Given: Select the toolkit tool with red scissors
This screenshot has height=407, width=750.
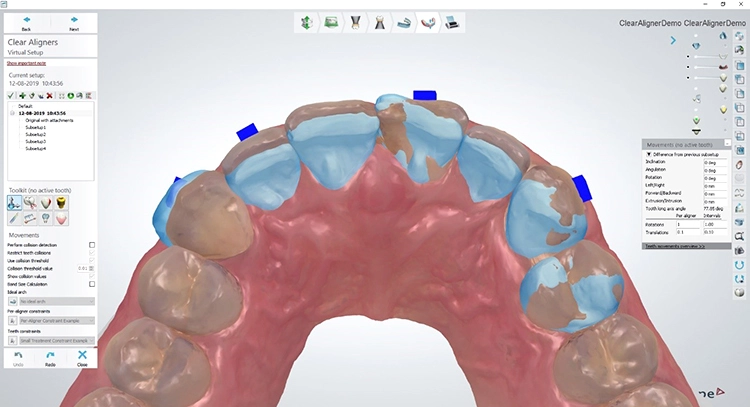Looking at the screenshot, I should coord(30,203).
